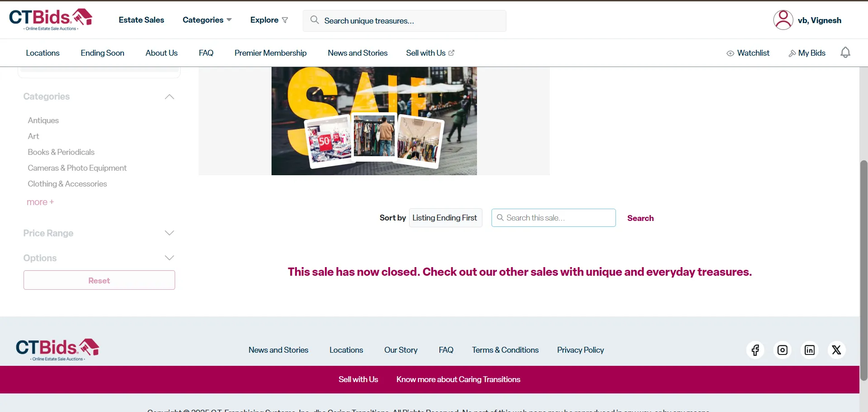
Task: Open the Explore filter menu
Action: tap(269, 20)
